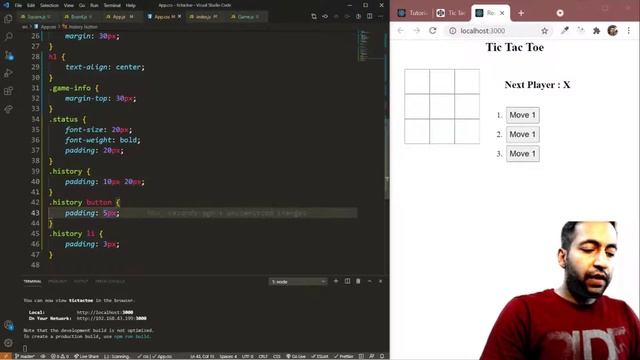
Task: Switch to the Board.js editor tab
Action: 78,17
